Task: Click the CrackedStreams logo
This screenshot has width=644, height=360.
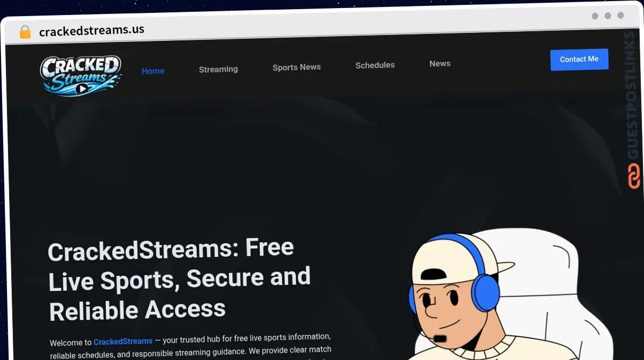Action: [x=81, y=75]
